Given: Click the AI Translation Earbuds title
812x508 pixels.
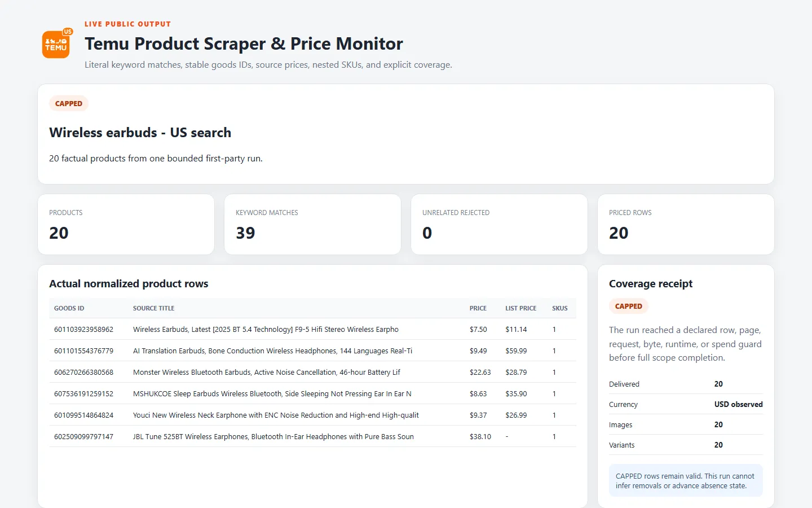Looking at the screenshot, I should click(x=272, y=351).
